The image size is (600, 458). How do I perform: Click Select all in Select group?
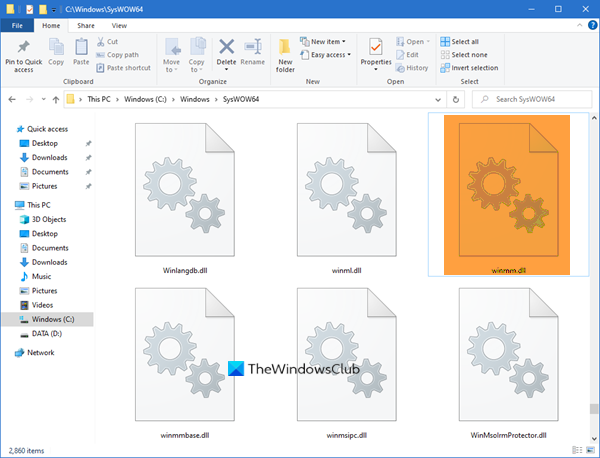click(x=464, y=41)
